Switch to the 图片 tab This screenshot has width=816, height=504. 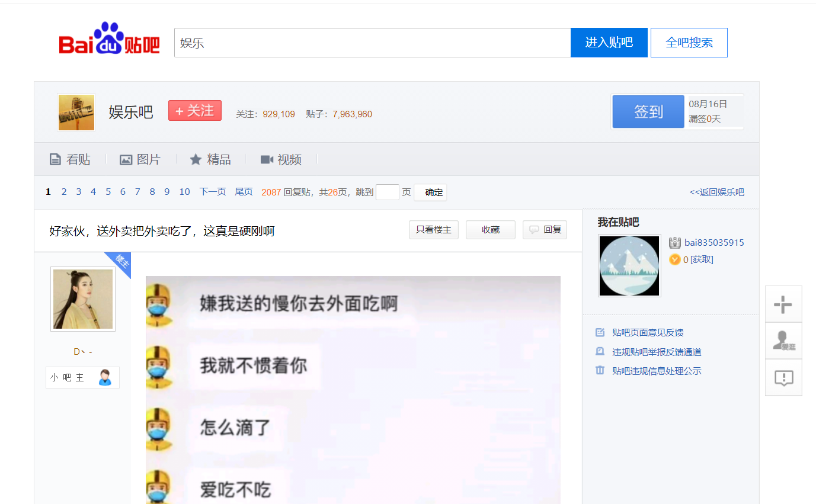[140, 159]
